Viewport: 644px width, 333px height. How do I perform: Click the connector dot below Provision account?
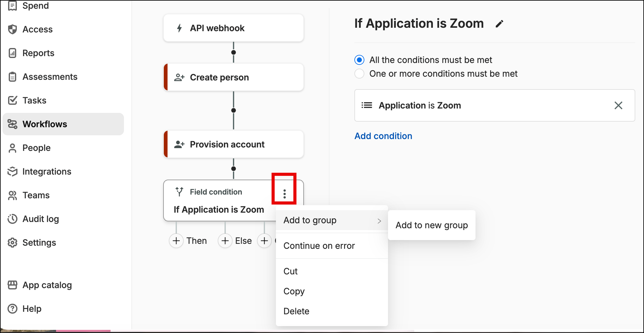click(234, 169)
